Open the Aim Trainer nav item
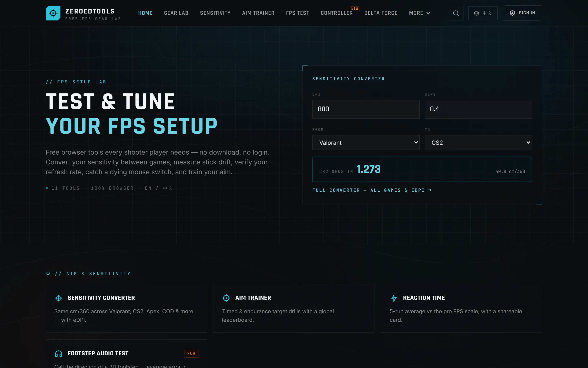This screenshot has height=368, width=588. (258, 13)
